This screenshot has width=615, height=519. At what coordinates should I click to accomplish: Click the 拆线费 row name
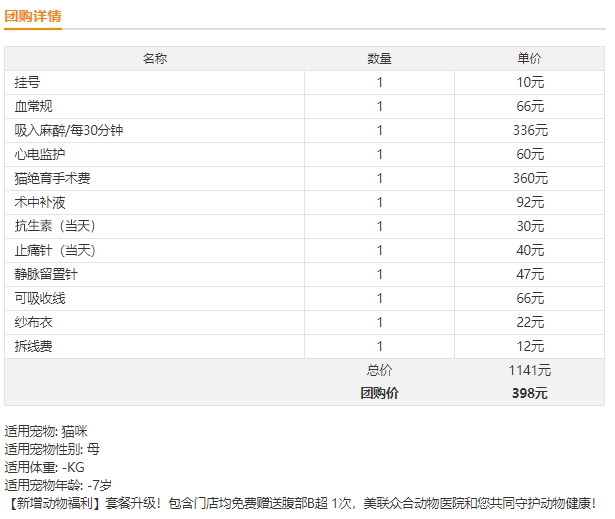(x=33, y=346)
